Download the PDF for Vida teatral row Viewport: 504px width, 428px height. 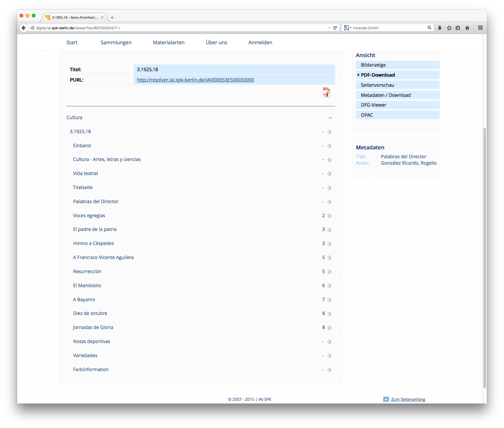point(329,174)
